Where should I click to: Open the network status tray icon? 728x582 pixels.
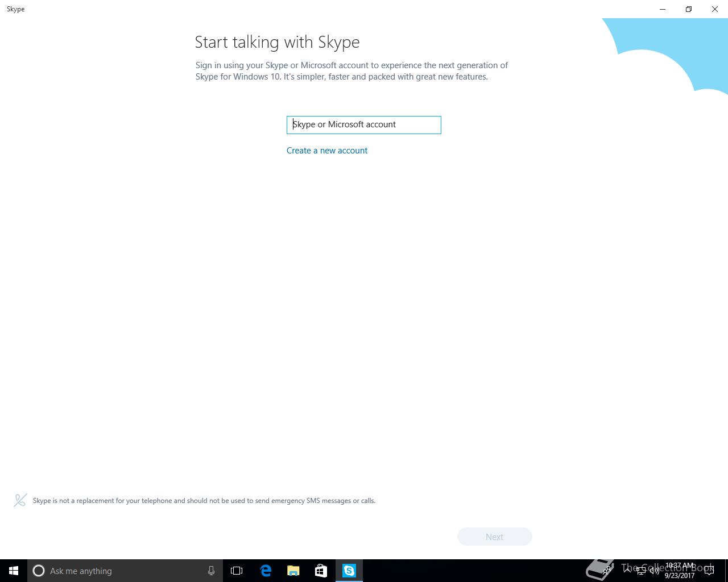pos(640,571)
